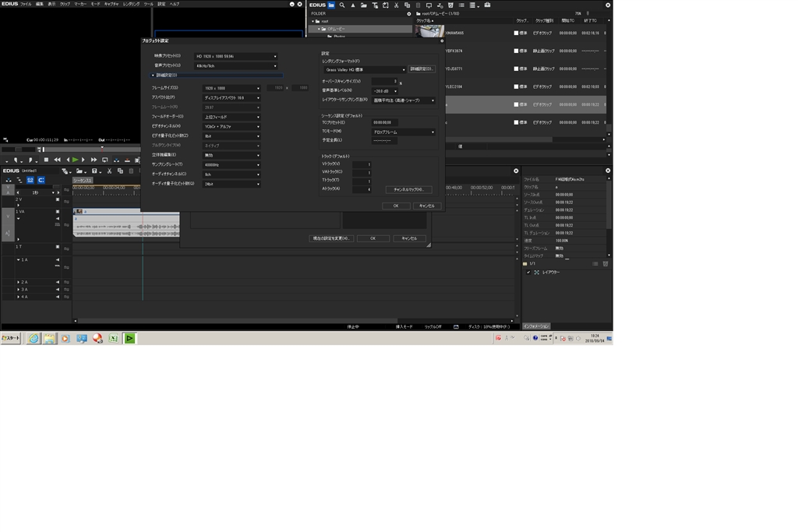Click the Copy icon in Bin toolbar

pyautogui.click(x=407, y=5)
